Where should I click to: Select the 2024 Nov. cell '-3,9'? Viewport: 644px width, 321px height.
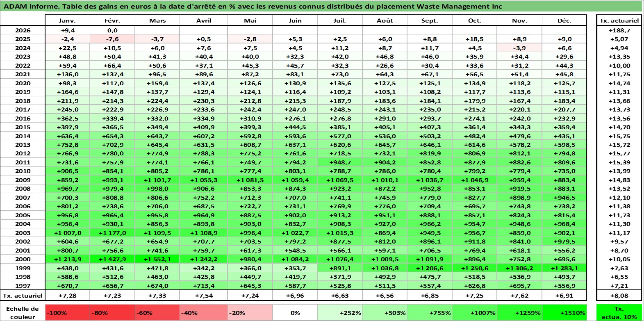519,48
